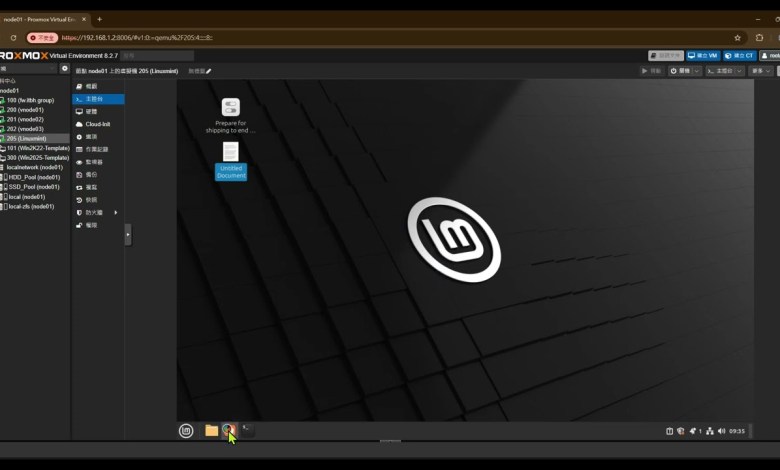Open the Files folder icon in Mint panel
Image resolution: width=780 pixels, height=470 pixels.
(x=211, y=431)
